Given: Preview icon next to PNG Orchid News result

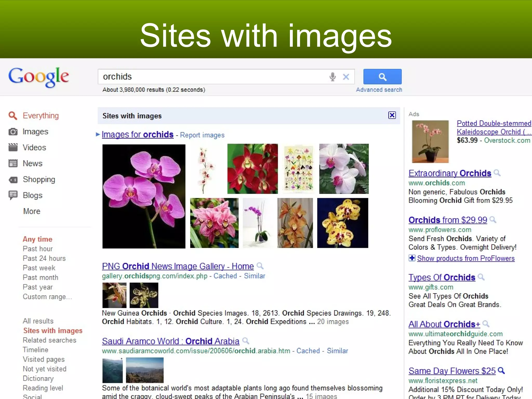Looking at the screenshot, I should click(260, 266).
